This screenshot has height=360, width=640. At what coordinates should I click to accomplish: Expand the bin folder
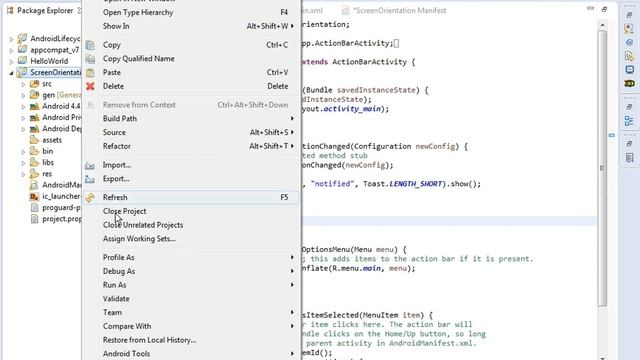23,152
